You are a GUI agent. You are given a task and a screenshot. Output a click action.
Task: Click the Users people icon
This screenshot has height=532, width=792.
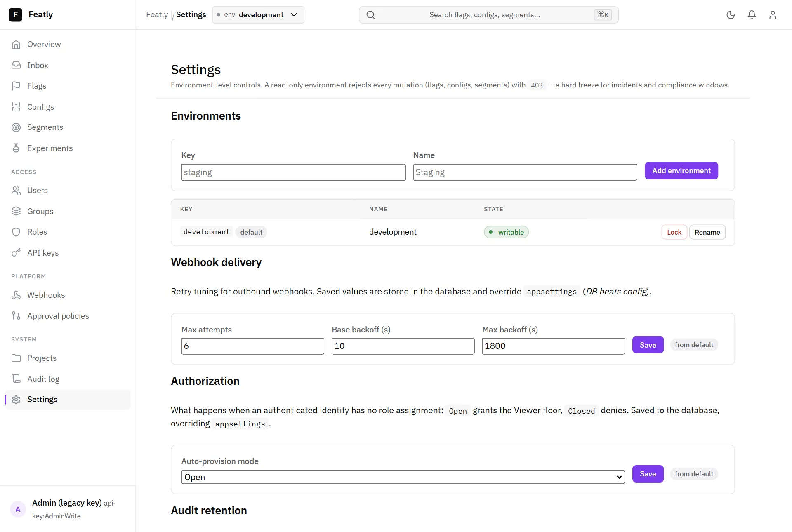(x=16, y=191)
